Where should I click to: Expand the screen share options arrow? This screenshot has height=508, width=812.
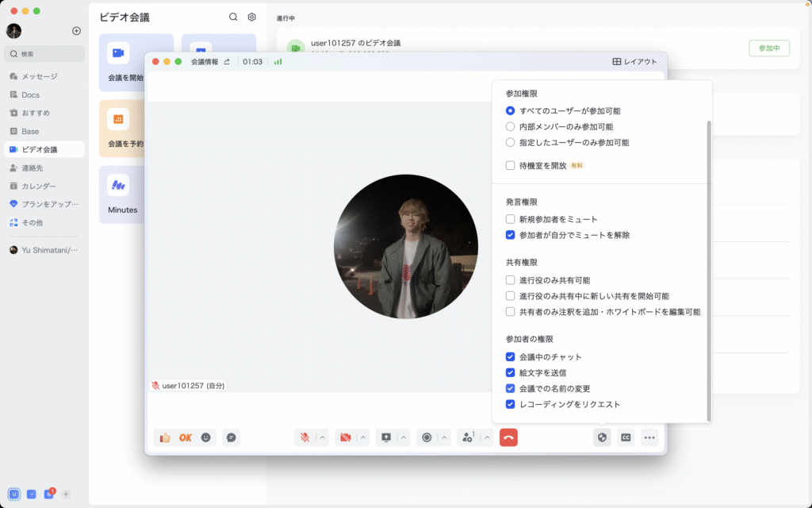[404, 437]
